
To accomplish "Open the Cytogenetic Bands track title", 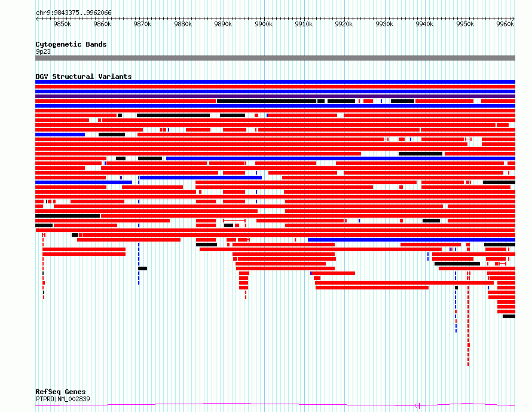I will coord(71,44).
